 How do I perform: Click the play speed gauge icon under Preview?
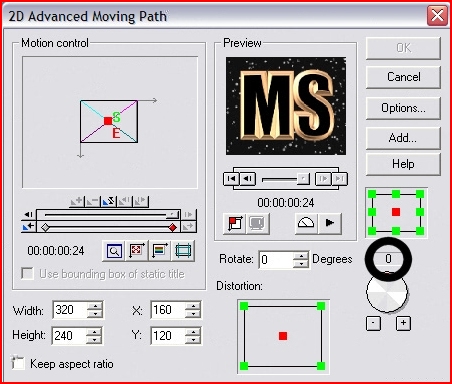pyautogui.click(x=306, y=223)
